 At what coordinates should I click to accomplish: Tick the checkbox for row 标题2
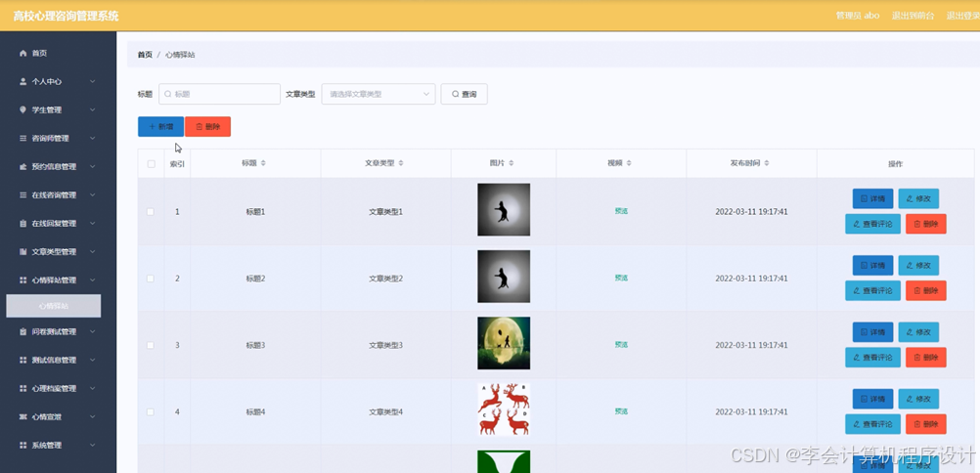click(x=151, y=279)
